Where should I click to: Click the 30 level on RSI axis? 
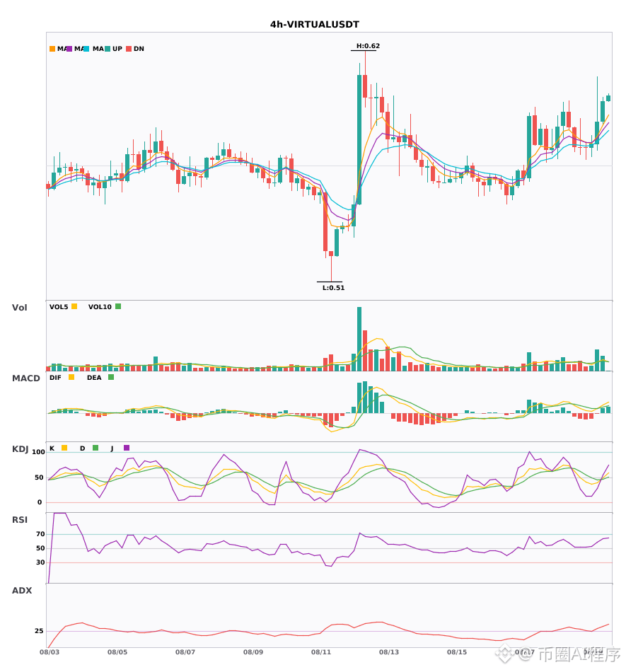[40, 562]
